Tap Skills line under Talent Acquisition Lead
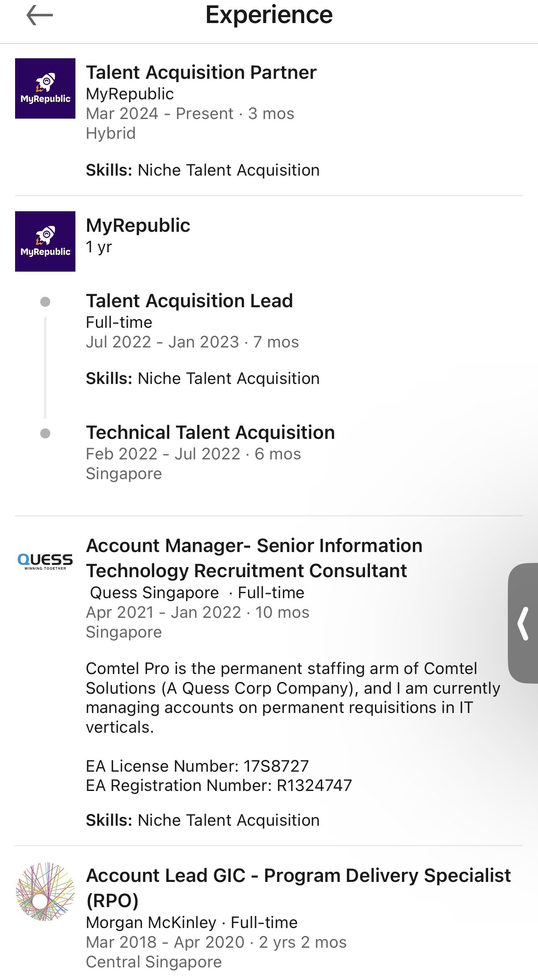The height and width of the screenshot is (980, 538). pos(203,379)
